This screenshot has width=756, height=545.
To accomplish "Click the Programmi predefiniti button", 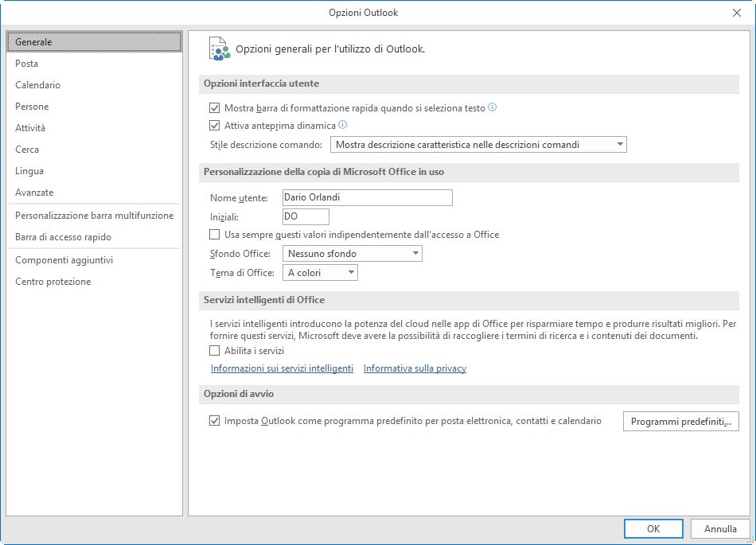I will [680, 422].
